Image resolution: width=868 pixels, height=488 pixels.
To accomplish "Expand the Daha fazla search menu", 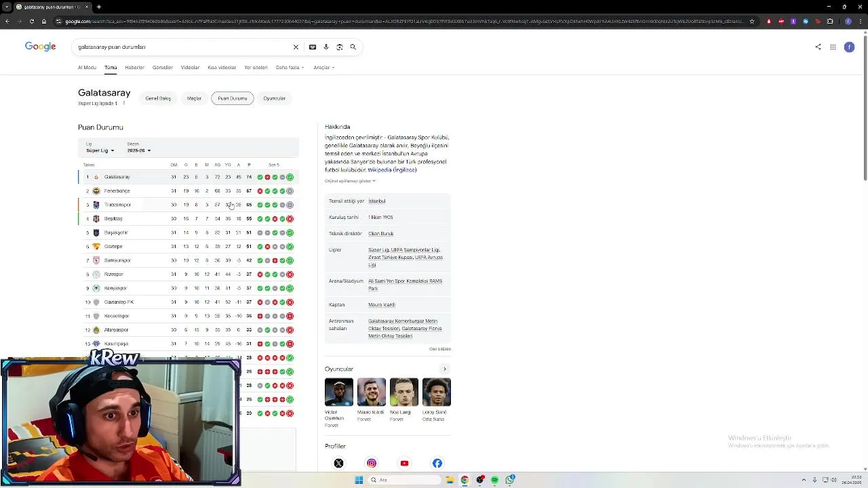I will (290, 68).
